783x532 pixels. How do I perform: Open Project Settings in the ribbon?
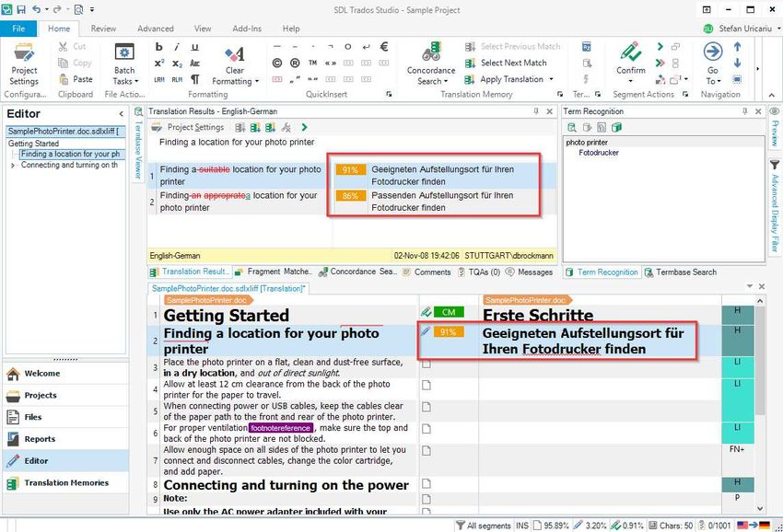pyautogui.click(x=23, y=64)
